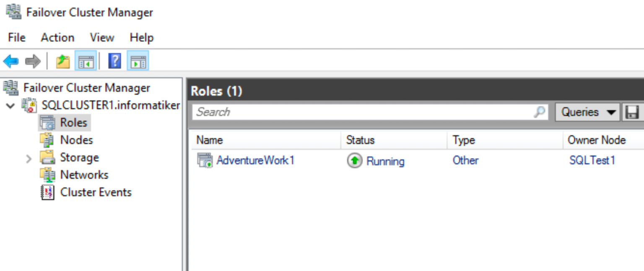
Task: Open the File menu
Action: [x=17, y=38]
